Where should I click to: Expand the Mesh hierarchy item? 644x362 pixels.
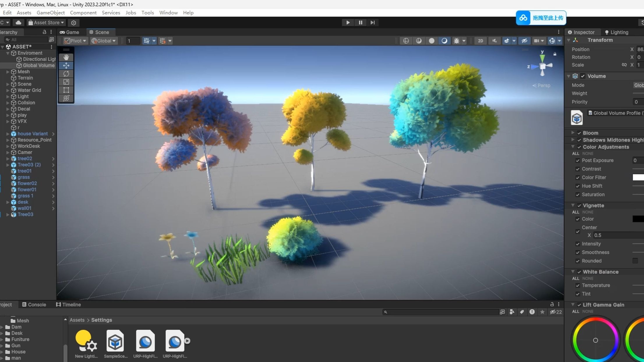tap(8, 72)
